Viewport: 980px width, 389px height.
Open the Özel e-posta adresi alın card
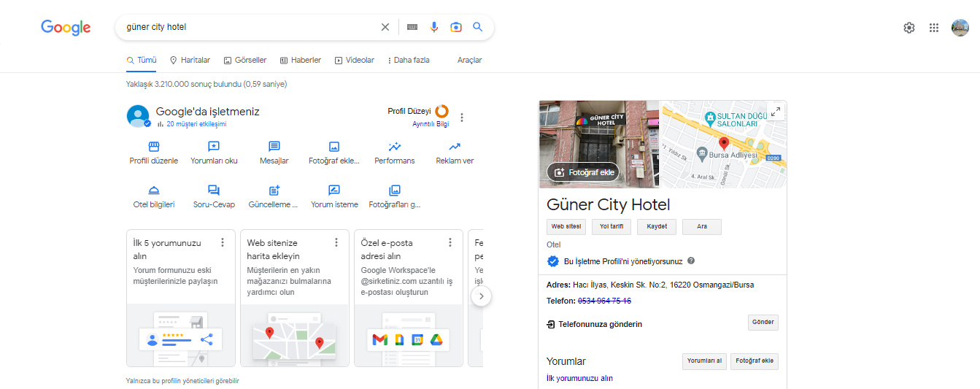pyautogui.click(x=409, y=298)
